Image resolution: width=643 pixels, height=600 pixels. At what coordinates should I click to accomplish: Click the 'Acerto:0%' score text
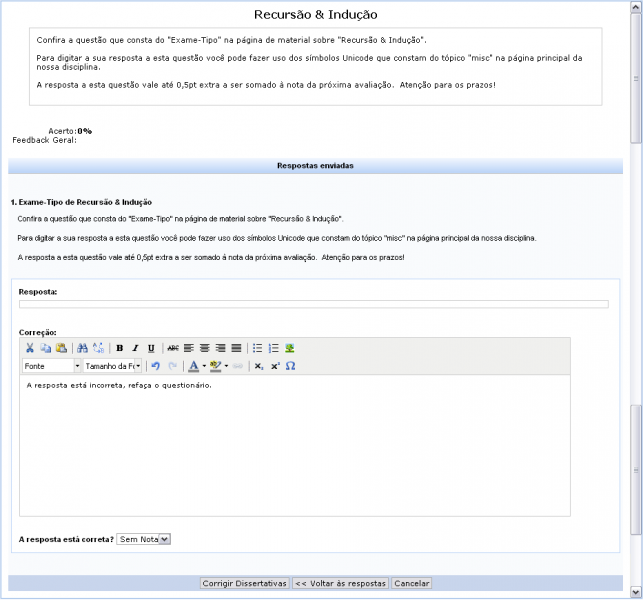[70, 131]
